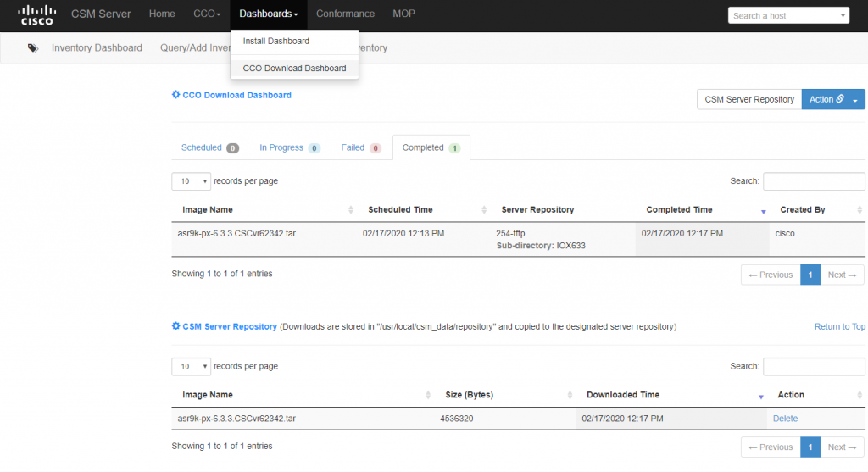The height and width of the screenshot is (472, 868).
Task: Sort repository by Size (Bytes) column
Action: (x=568, y=395)
